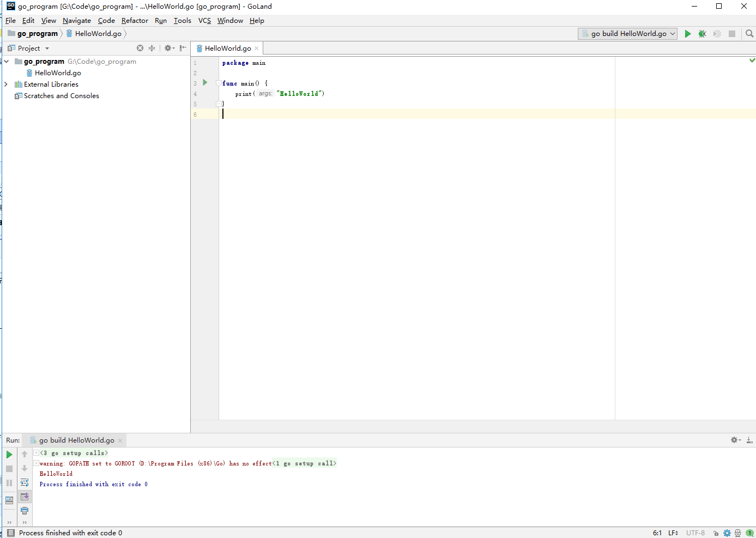This screenshot has height=538, width=756.
Task: Open event log notification bubble
Action: pos(750,533)
